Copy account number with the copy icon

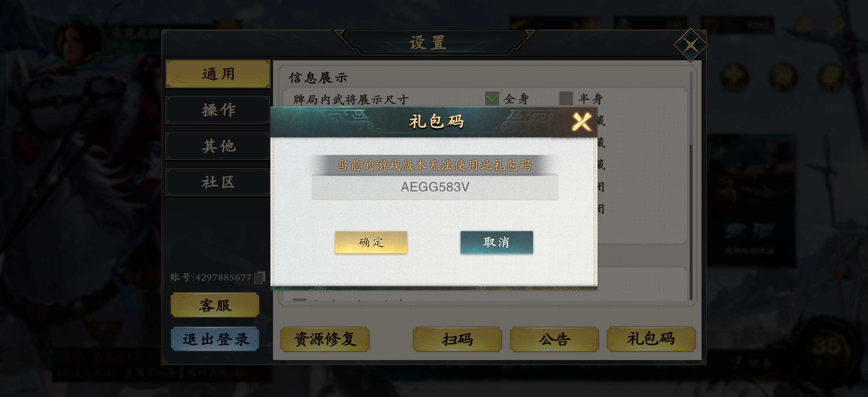(259, 277)
